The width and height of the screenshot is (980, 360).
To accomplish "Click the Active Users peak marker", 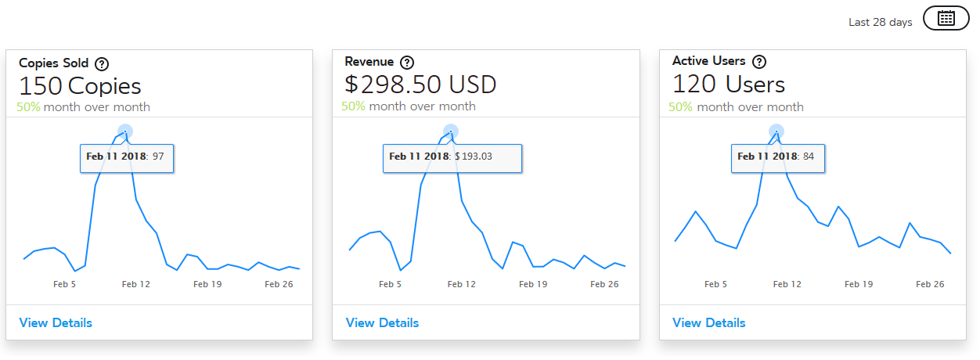I will click(x=776, y=131).
